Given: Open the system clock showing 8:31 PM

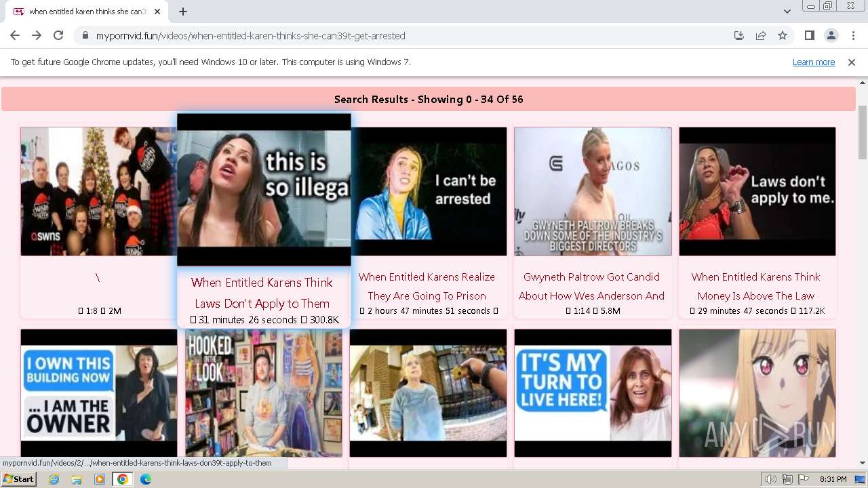Looking at the screenshot, I should click(833, 479).
